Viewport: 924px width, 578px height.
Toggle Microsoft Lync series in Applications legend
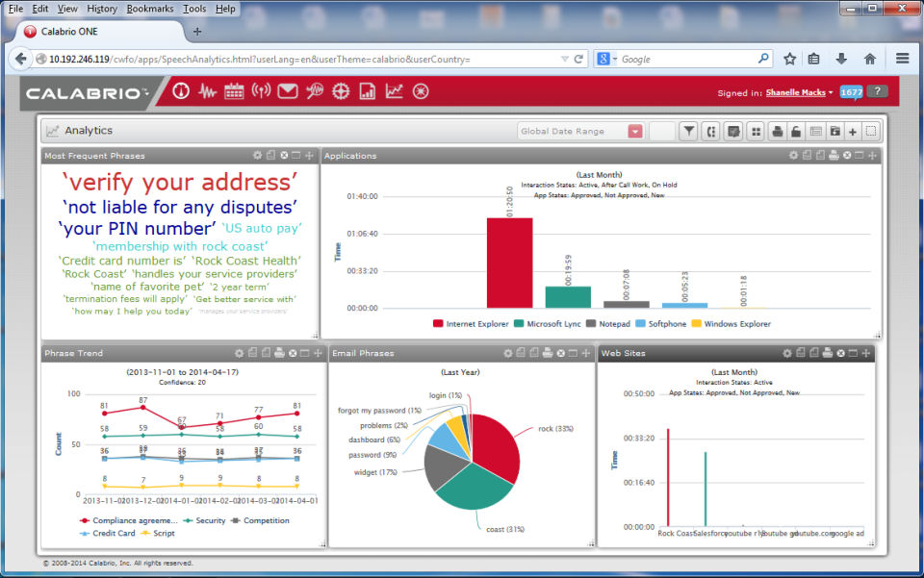coord(547,324)
